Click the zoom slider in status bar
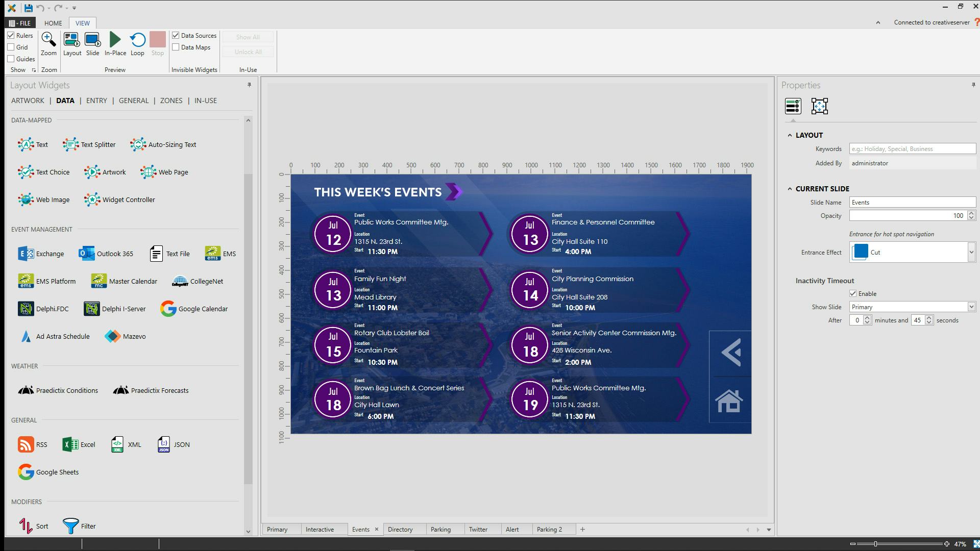This screenshot has width=980, height=551. (875, 544)
